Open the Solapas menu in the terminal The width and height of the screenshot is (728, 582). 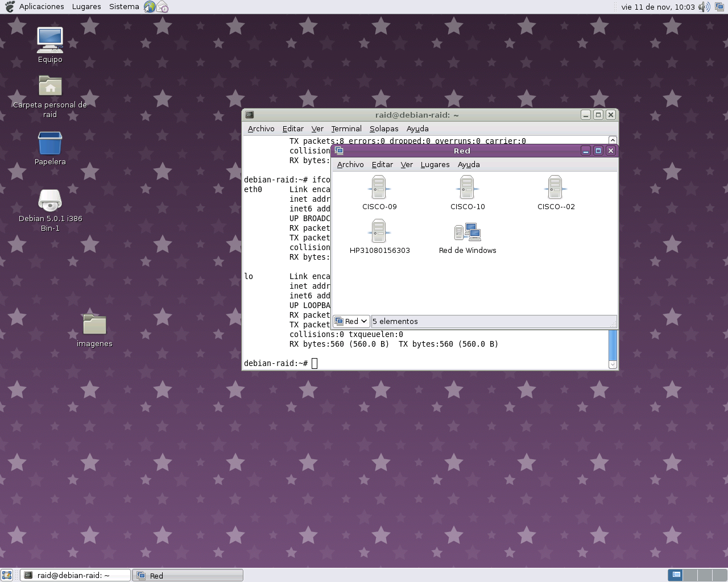pos(384,128)
